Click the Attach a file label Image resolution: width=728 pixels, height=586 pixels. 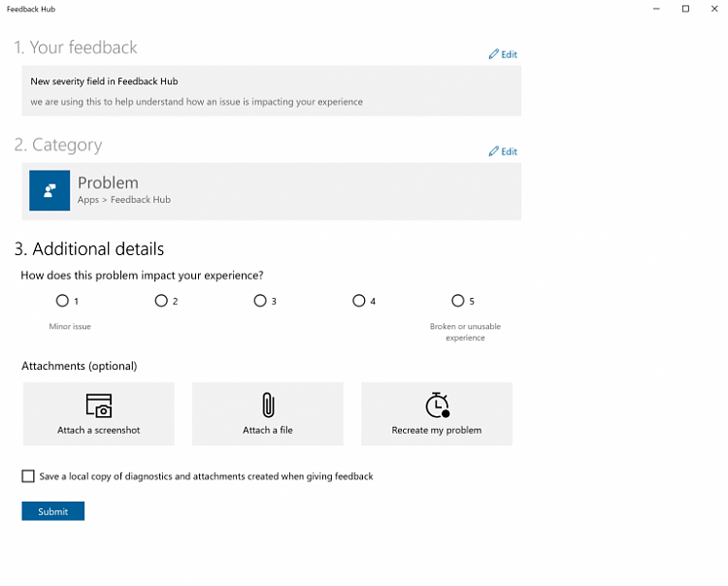[x=268, y=430]
